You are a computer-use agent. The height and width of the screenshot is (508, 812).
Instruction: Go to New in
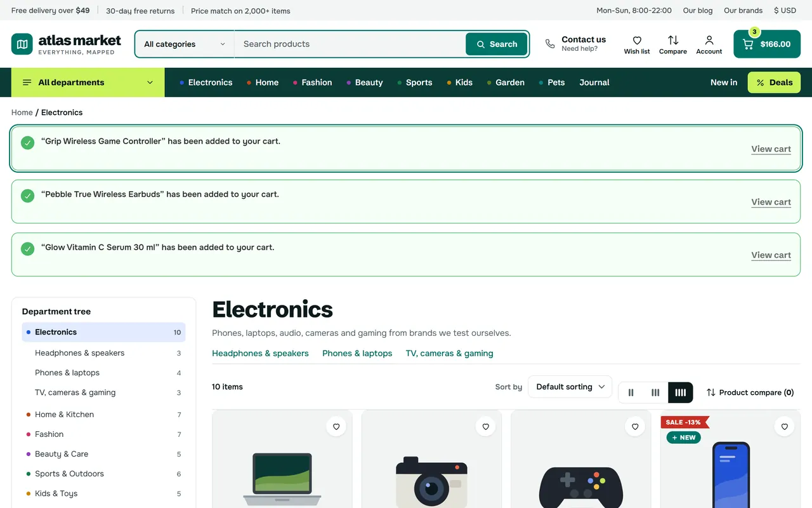coord(724,83)
